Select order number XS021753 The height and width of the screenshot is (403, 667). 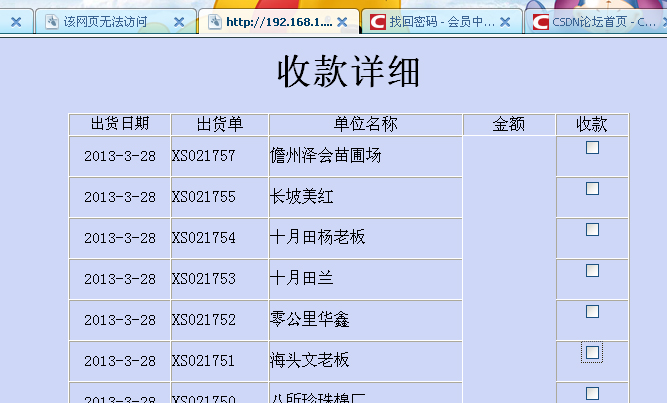point(203,279)
